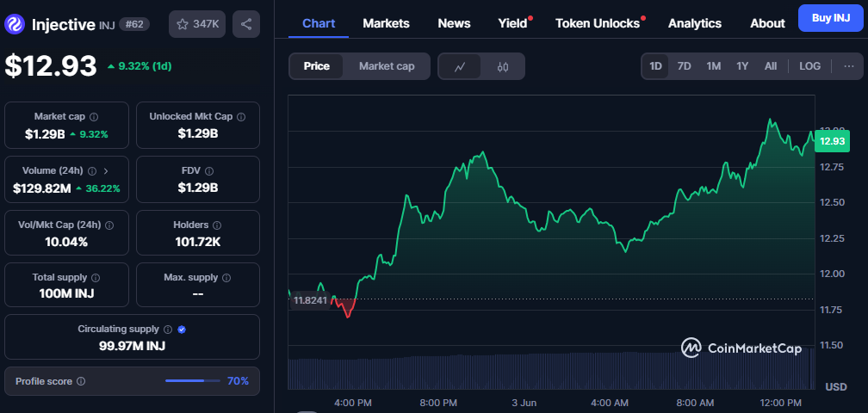868x413 pixels.
Task: Switch to line chart icon
Action: [460, 67]
